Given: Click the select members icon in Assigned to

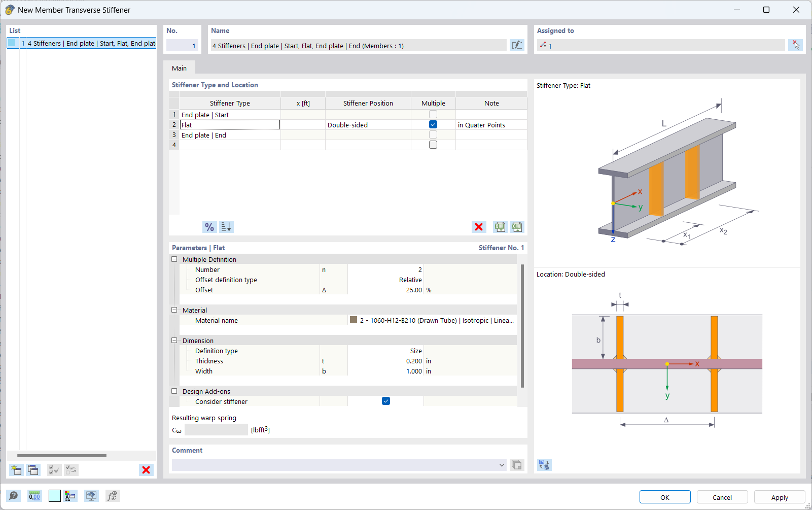Looking at the screenshot, I should (x=796, y=45).
